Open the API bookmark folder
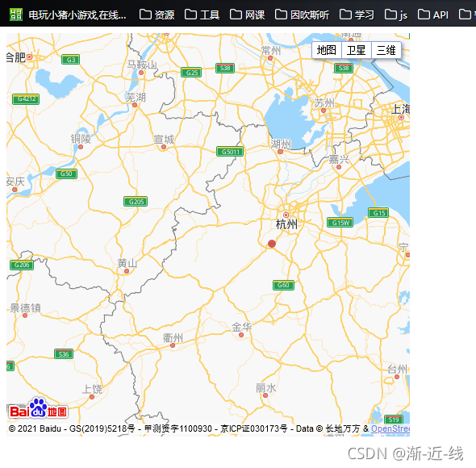 coord(433,15)
